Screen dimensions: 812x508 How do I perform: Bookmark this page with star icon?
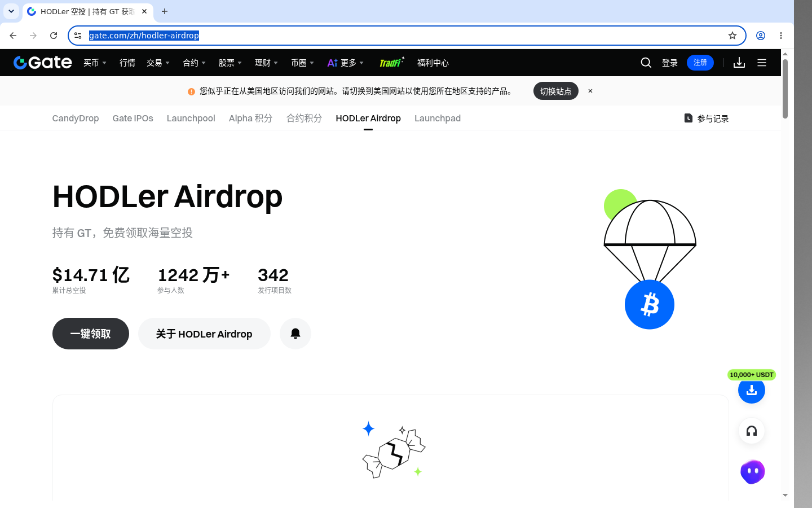[732, 36]
